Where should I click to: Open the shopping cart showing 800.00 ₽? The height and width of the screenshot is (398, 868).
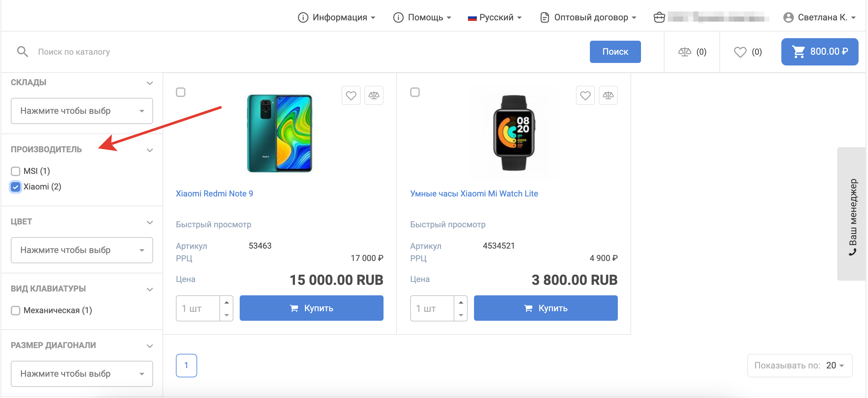point(819,51)
